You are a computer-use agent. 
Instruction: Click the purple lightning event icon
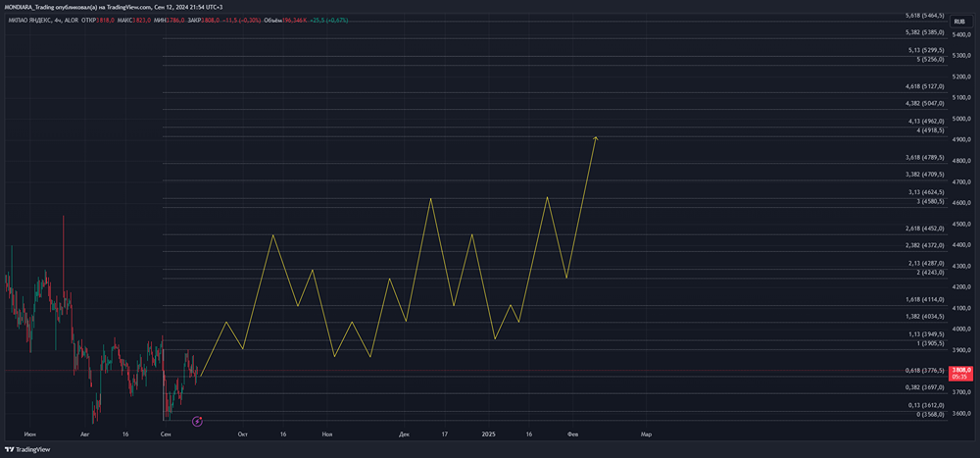198,422
